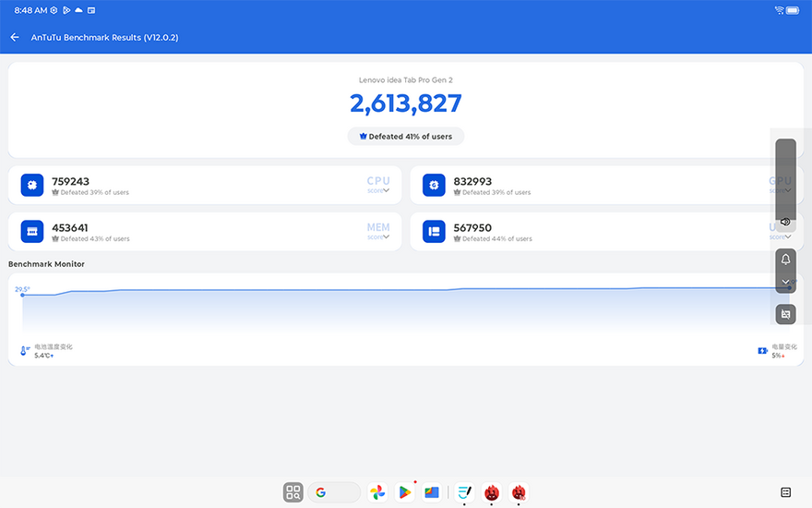Click the memory icon next to 453641

(x=32, y=231)
